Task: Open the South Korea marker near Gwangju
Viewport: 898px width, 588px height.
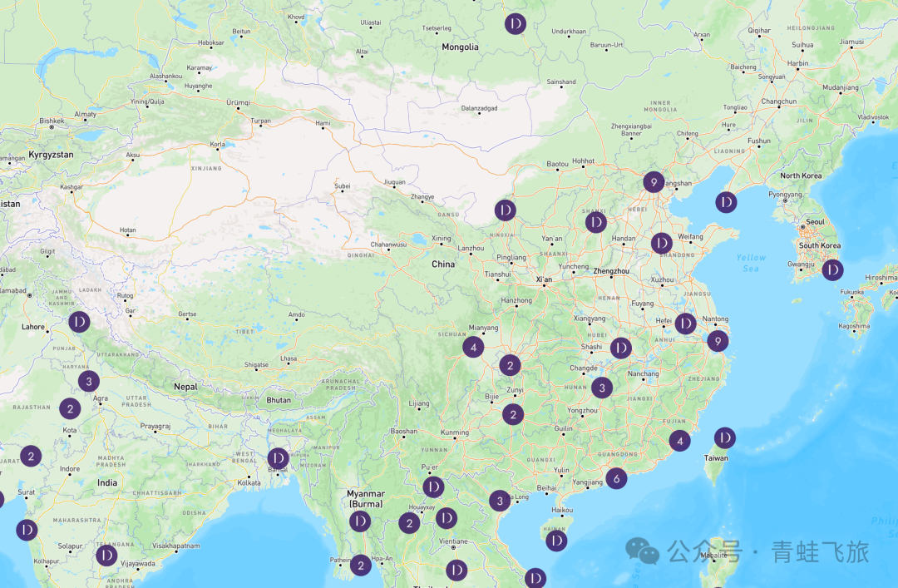Action: (832, 269)
